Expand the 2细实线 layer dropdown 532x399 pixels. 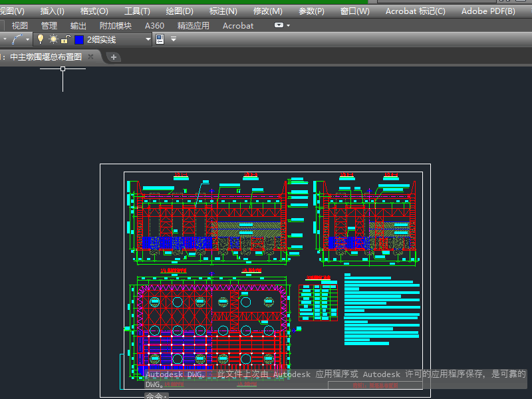pos(148,40)
